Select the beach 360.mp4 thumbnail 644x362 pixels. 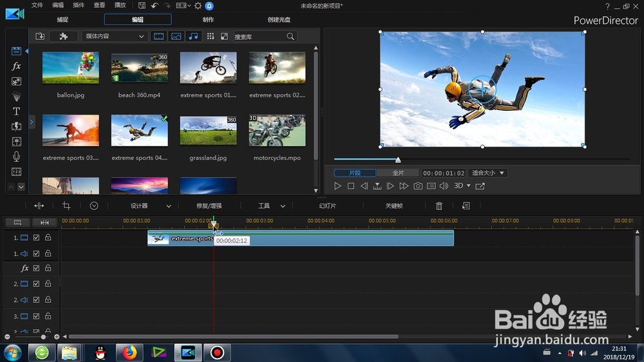pyautogui.click(x=139, y=68)
